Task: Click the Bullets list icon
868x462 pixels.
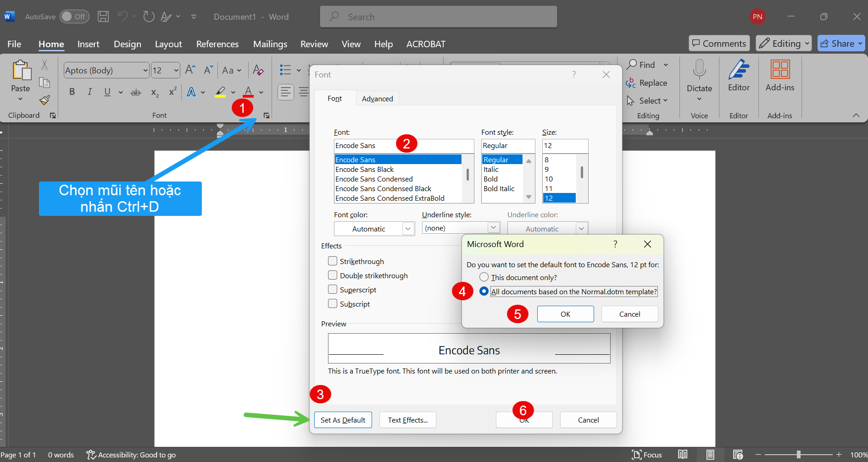Action: 285,70
